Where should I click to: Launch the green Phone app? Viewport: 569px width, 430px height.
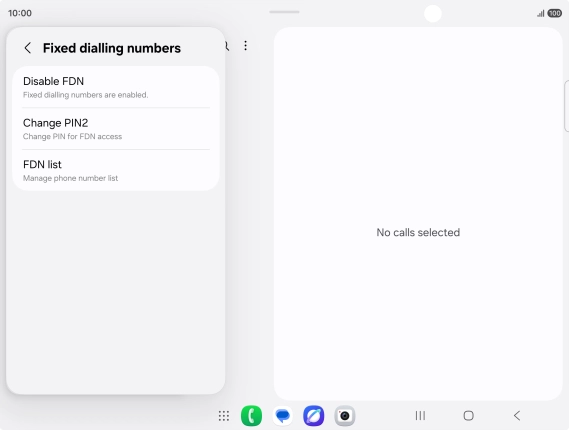point(251,416)
